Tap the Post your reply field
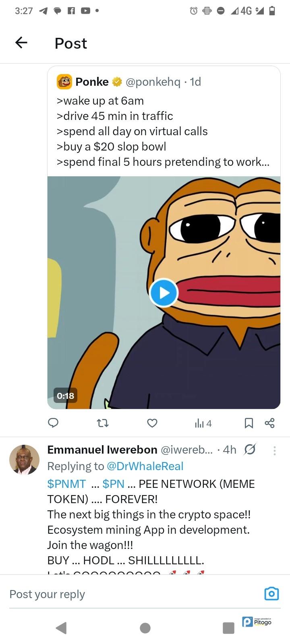The image size is (290, 644). pyautogui.click(x=121, y=594)
